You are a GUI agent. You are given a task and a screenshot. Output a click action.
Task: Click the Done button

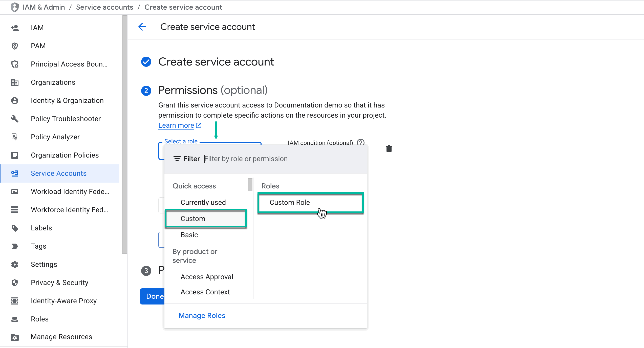pyautogui.click(x=155, y=296)
